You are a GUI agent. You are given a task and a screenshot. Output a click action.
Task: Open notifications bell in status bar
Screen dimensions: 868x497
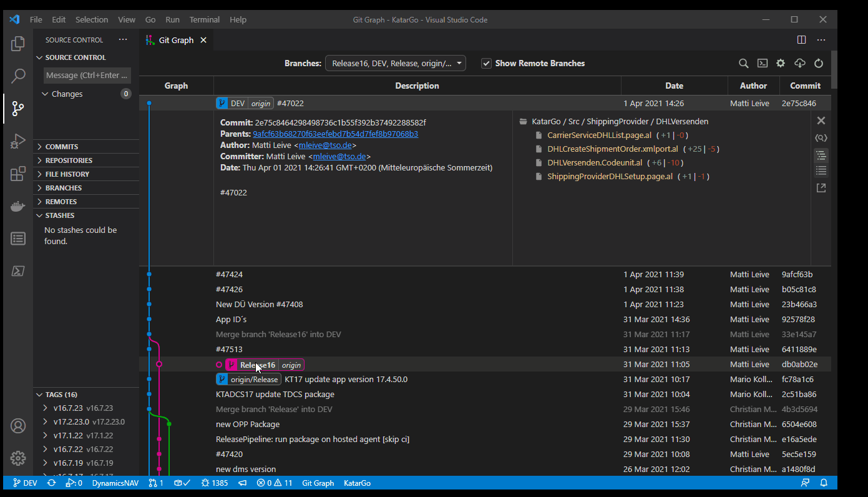[x=824, y=483]
